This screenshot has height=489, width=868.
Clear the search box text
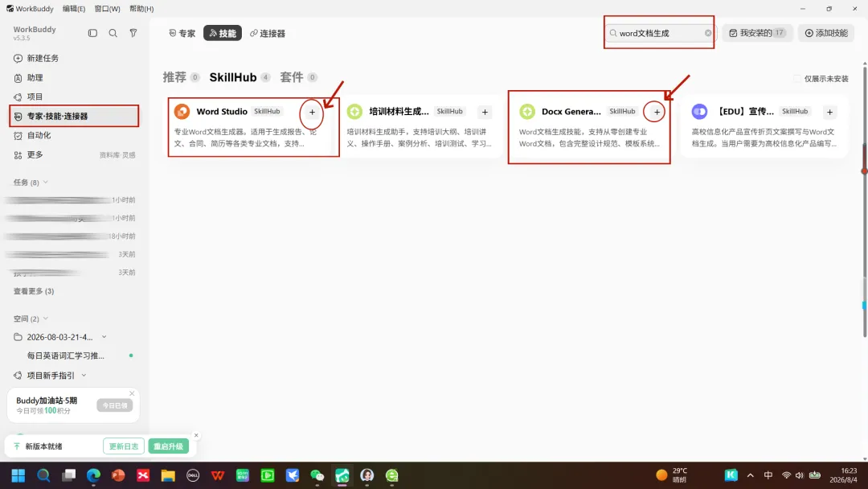click(x=708, y=33)
